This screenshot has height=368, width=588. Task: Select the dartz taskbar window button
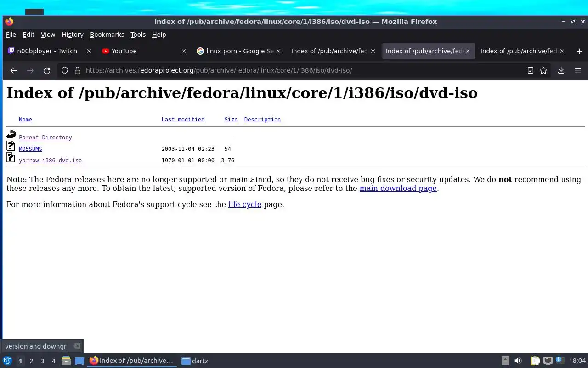pos(195,361)
